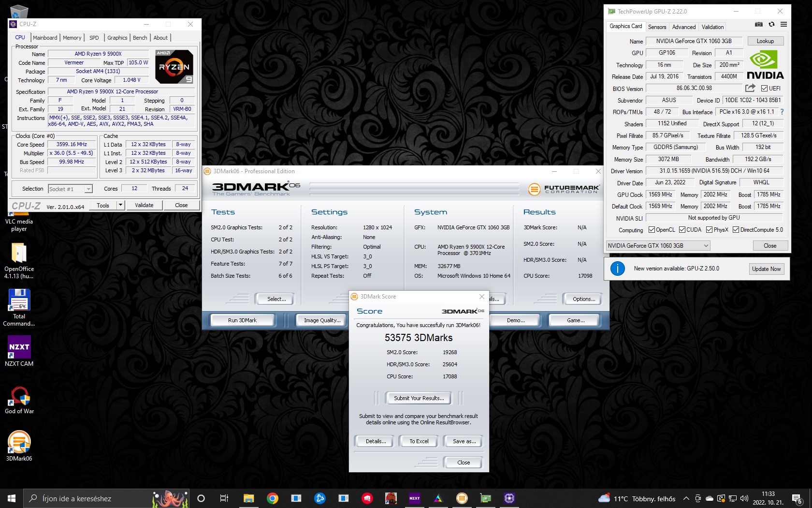
Task: Show hidden system tray icons chevron
Action: (686, 498)
